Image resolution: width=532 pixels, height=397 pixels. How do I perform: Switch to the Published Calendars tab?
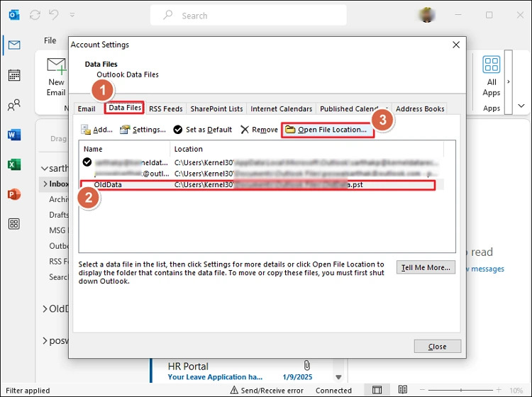pyautogui.click(x=349, y=109)
